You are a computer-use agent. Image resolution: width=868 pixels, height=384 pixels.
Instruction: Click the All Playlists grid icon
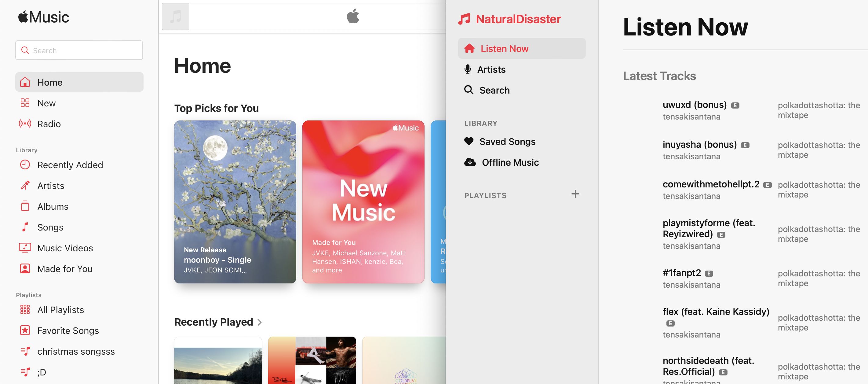25,309
